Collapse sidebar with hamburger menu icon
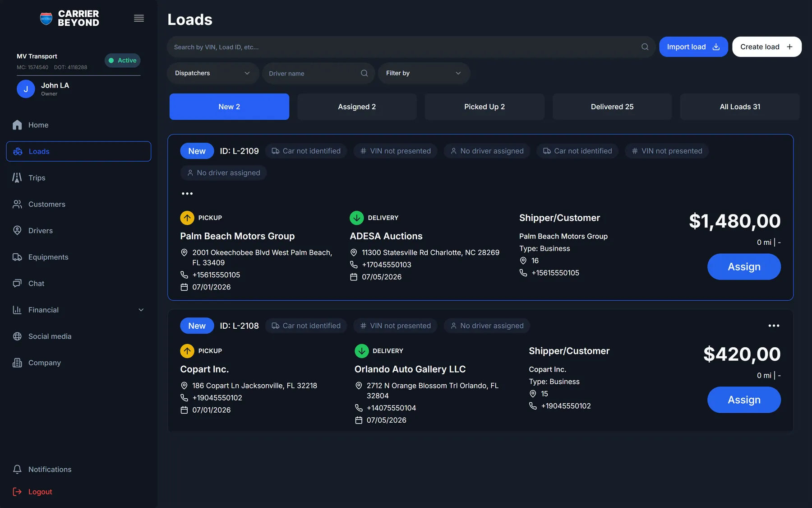This screenshot has height=508, width=812. [139, 19]
